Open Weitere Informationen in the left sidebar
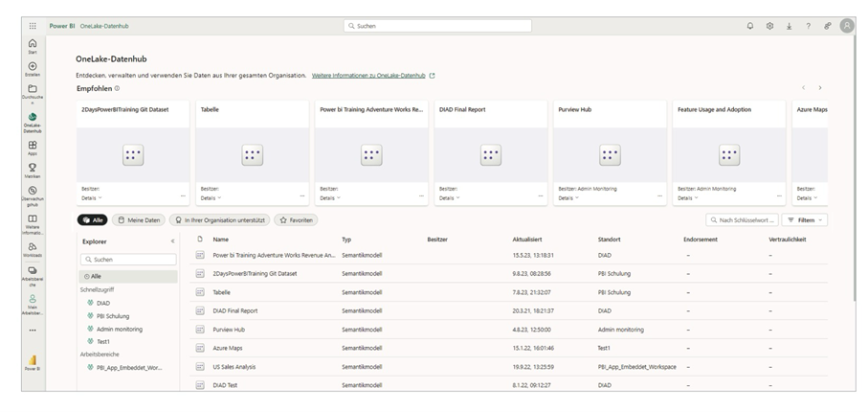 (33, 224)
